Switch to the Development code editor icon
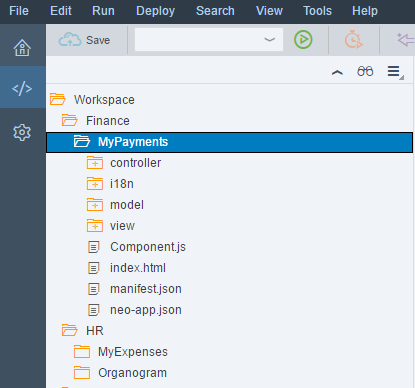Screen dimensions: 415x388 [22, 88]
